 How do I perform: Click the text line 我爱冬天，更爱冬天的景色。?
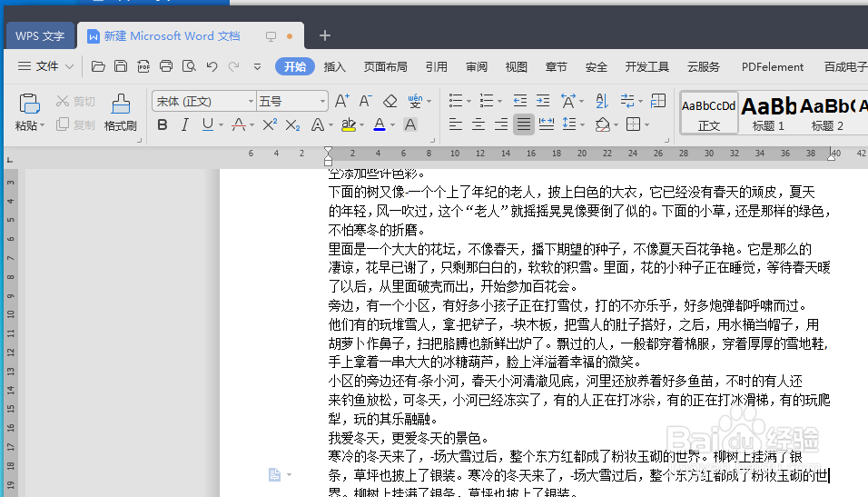409,438
